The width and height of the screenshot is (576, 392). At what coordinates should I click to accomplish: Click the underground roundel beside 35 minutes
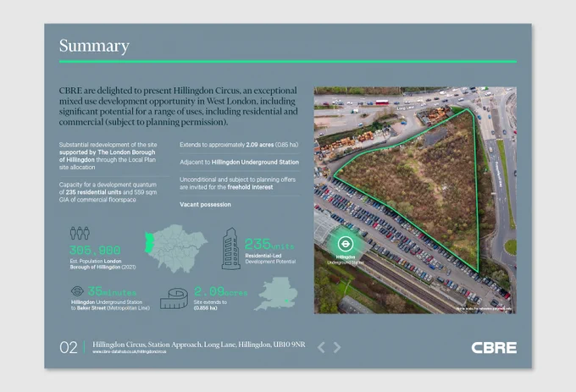click(x=77, y=291)
